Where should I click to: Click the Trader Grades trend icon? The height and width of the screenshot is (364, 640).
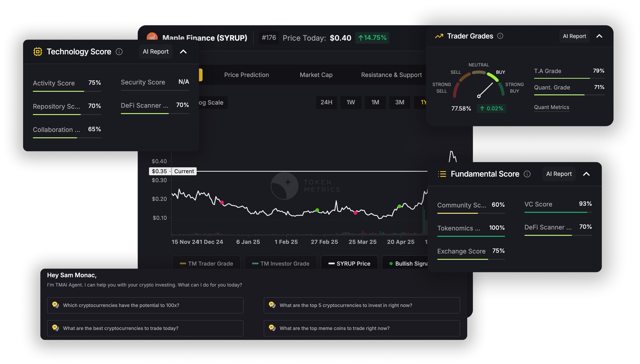pos(439,36)
